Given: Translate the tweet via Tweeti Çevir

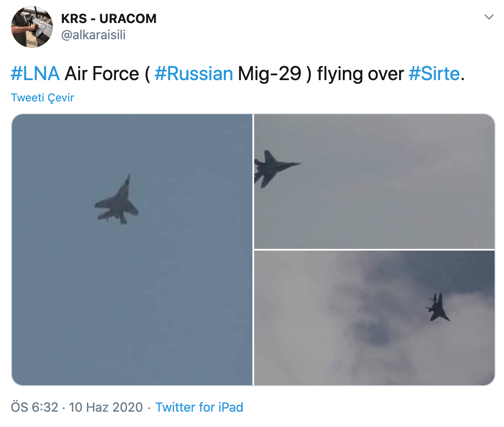Looking at the screenshot, I should pyautogui.click(x=42, y=98).
